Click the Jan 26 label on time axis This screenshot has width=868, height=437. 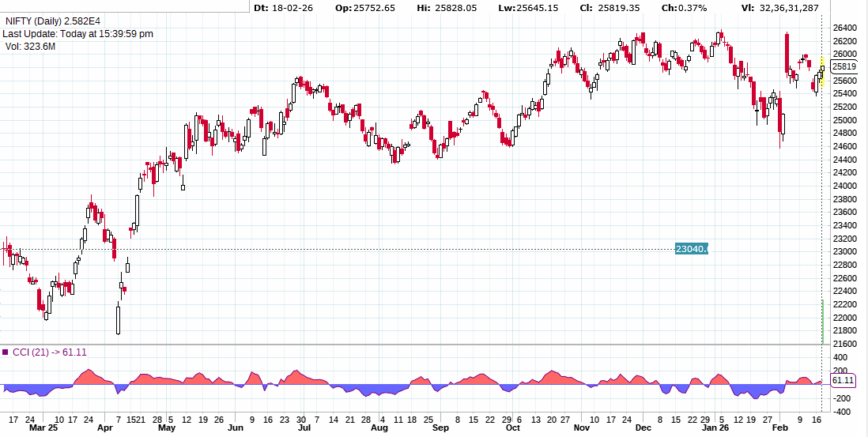pyautogui.click(x=715, y=428)
